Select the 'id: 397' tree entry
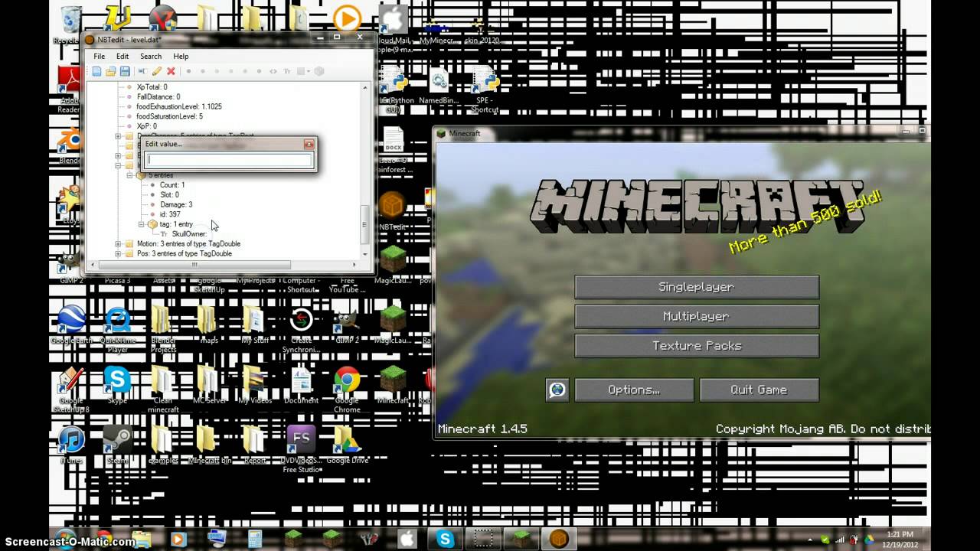The image size is (980, 551). pos(170,215)
